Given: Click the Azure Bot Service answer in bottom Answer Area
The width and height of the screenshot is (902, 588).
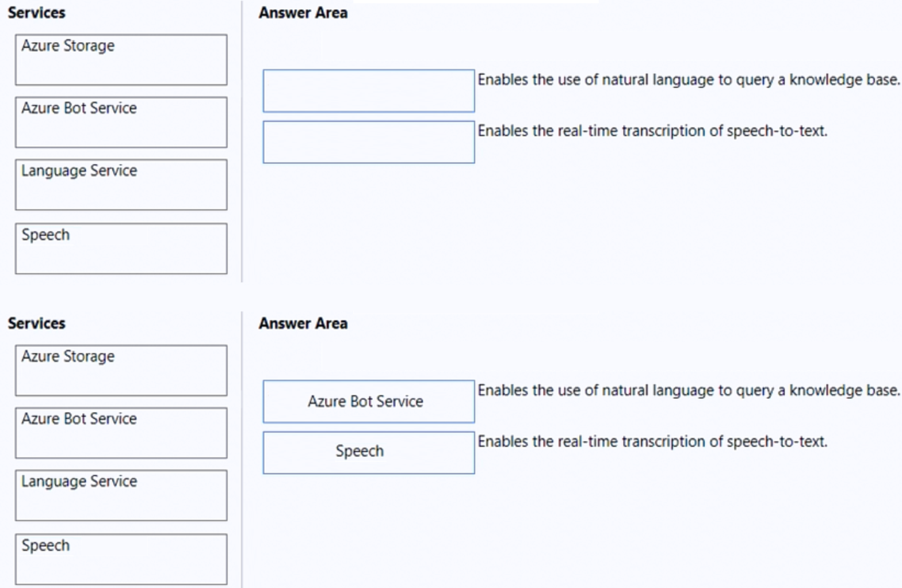Looking at the screenshot, I should point(368,401).
